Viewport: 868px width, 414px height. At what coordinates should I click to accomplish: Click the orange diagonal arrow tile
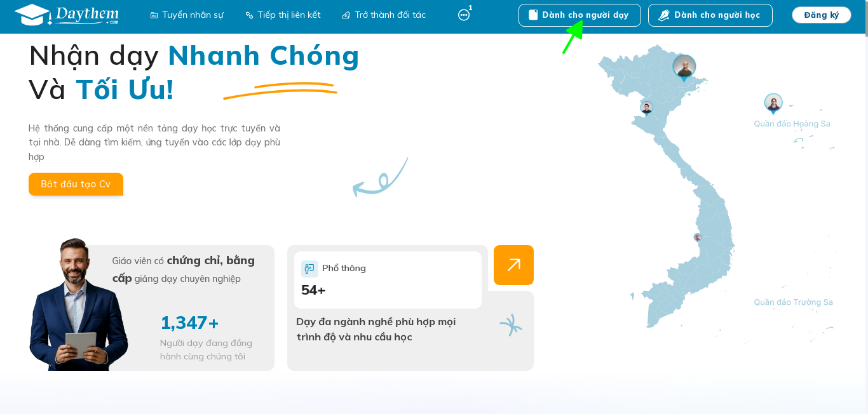point(513,265)
